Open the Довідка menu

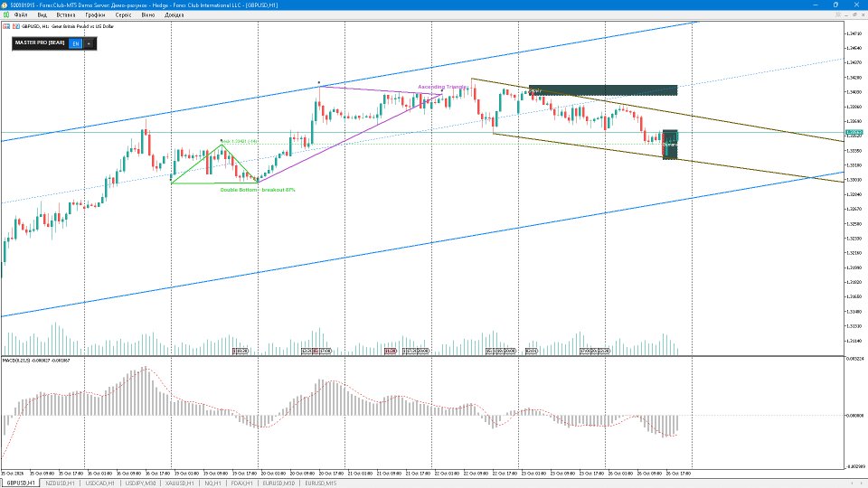pos(174,15)
